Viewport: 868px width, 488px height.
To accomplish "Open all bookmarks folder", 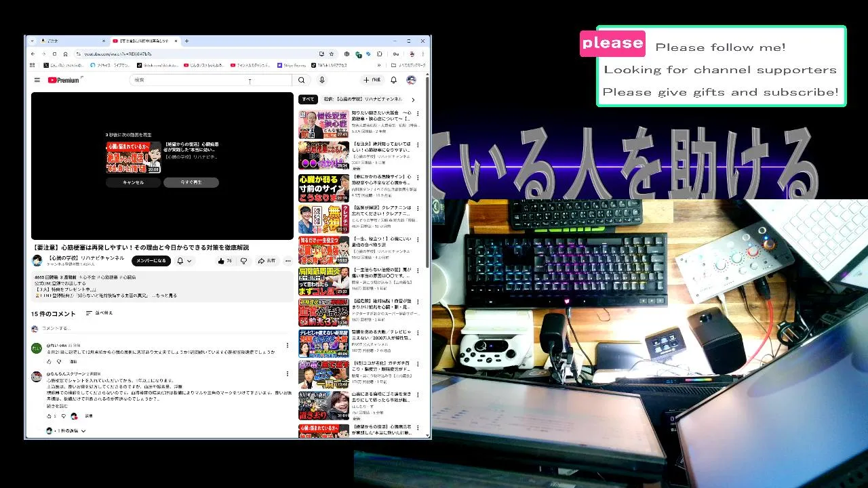I will click(x=410, y=65).
